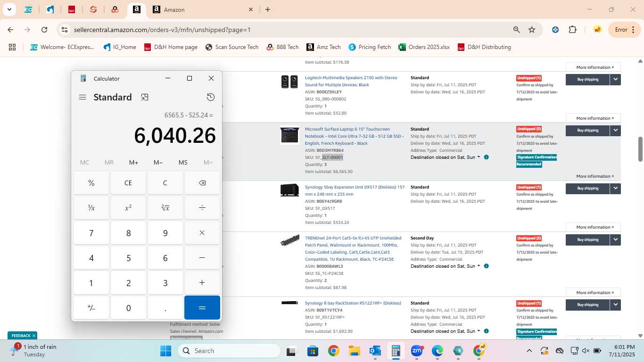This screenshot has width=644, height=362.
Task: Open the bookmarks apps grid icon
Action: (12, 47)
